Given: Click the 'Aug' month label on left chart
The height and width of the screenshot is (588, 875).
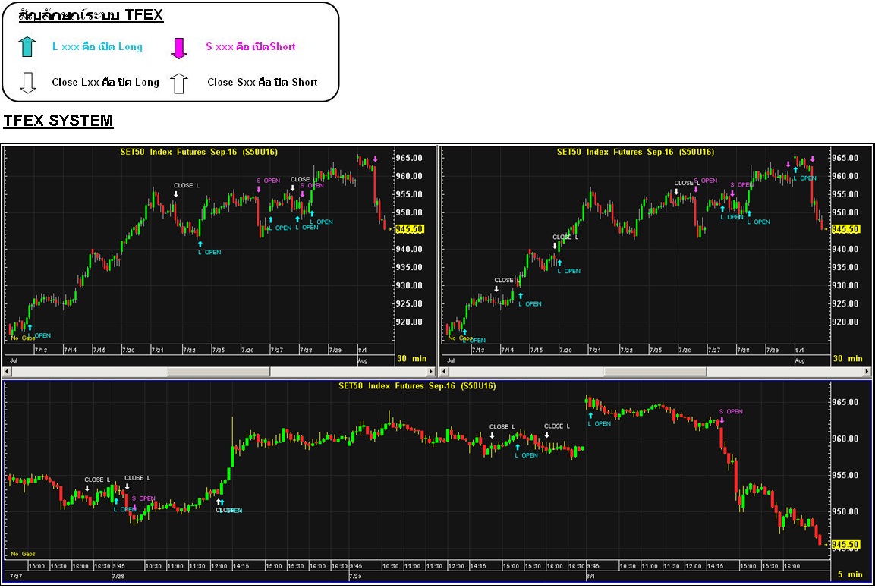Looking at the screenshot, I should tap(362, 361).
